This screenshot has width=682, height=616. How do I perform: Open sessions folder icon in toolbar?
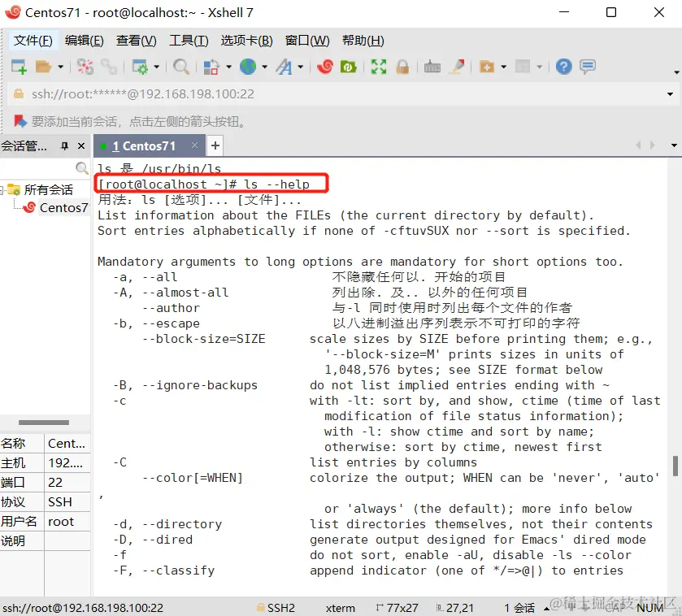43,67
